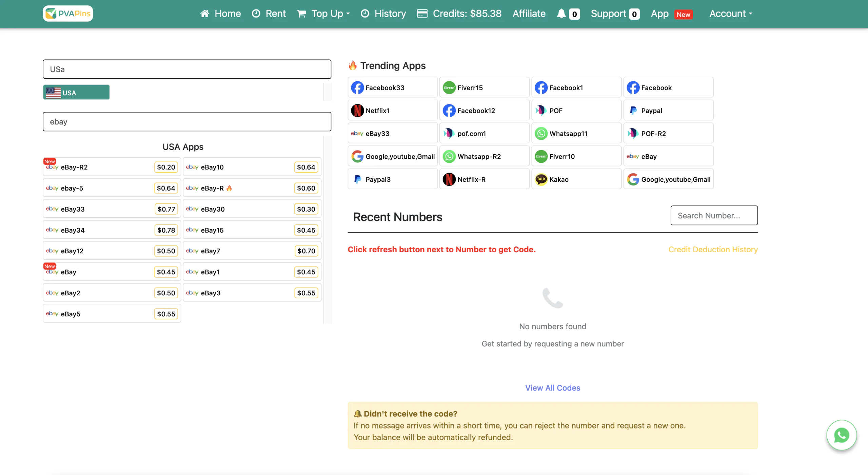Image resolution: width=868 pixels, height=475 pixels.
Task: Select Facebook33 trending app
Action: click(393, 87)
